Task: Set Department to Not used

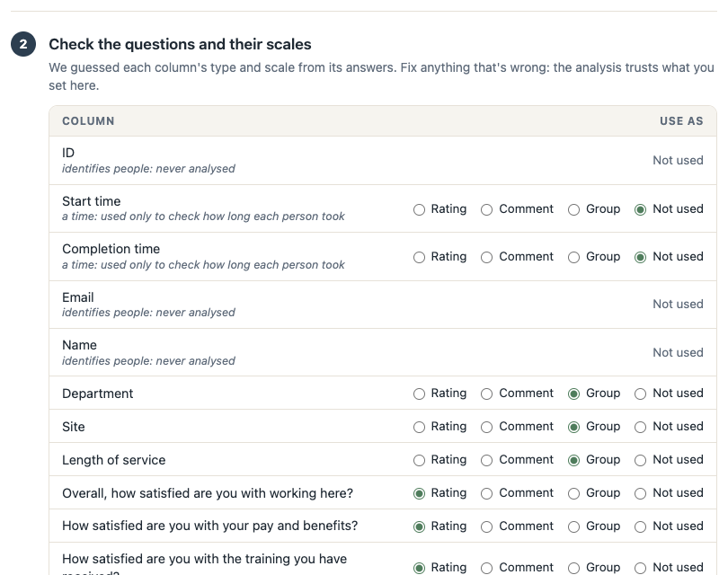Action: pyautogui.click(x=640, y=394)
